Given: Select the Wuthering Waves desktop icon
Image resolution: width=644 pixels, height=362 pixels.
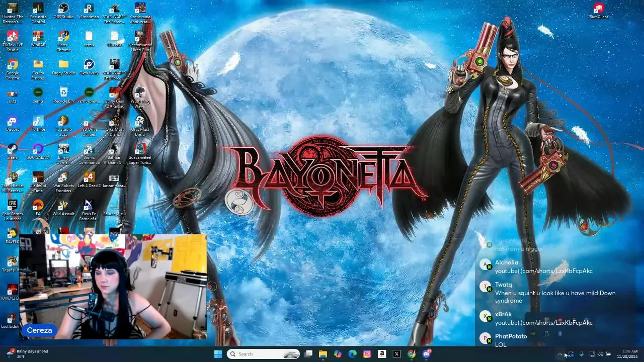Looking at the screenshot, I should (140, 98).
